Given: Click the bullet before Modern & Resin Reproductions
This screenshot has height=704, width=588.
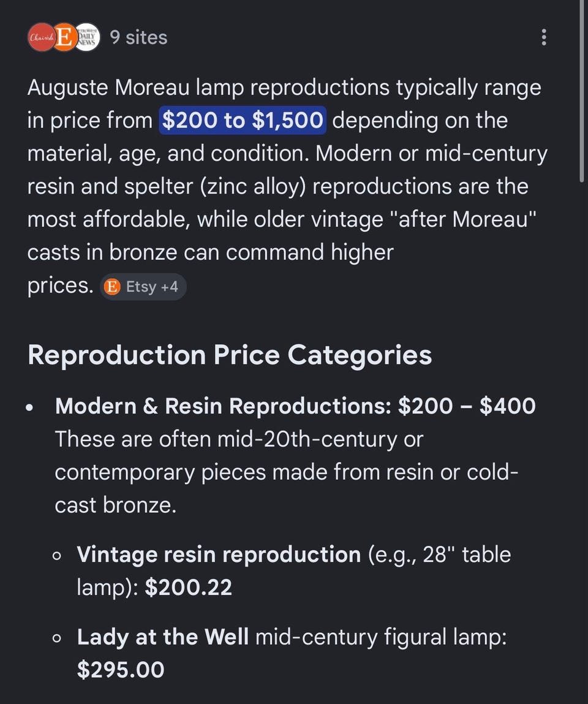Looking at the screenshot, I should tap(30, 407).
